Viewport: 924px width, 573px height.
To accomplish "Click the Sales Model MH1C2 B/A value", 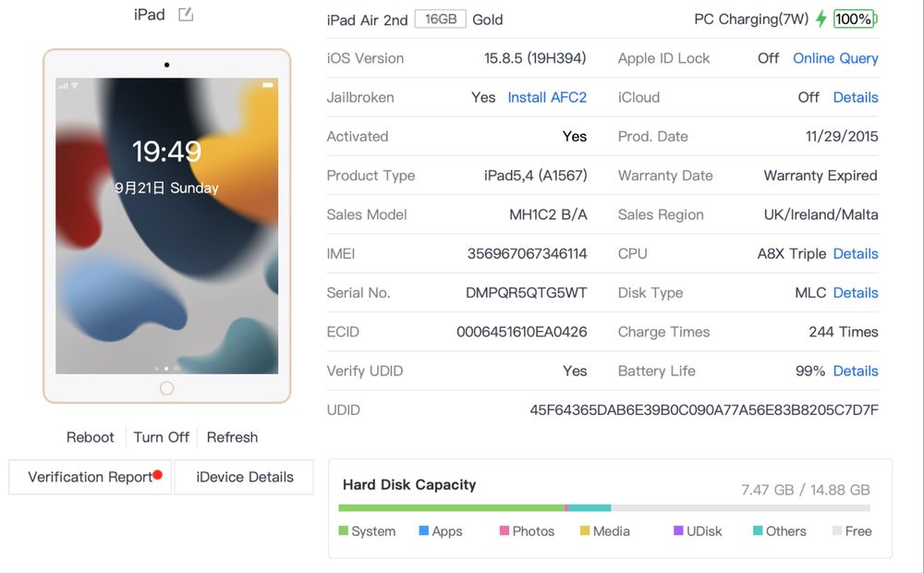I will (x=548, y=214).
